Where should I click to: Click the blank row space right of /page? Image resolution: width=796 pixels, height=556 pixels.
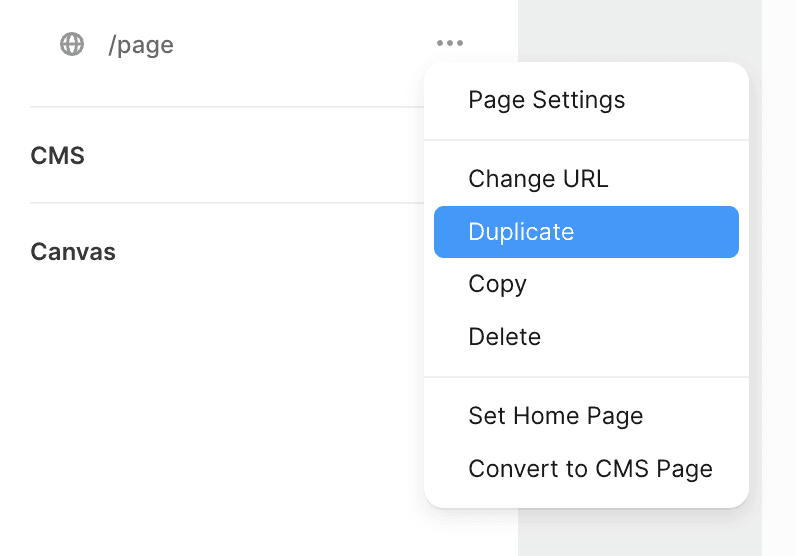click(x=305, y=44)
